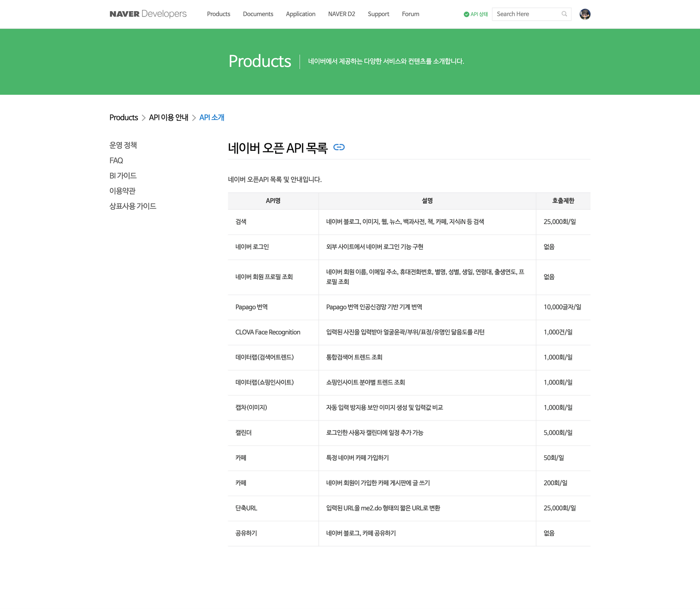The image size is (700, 609).
Task: Open the Documents menu
Action: point(258,14)
